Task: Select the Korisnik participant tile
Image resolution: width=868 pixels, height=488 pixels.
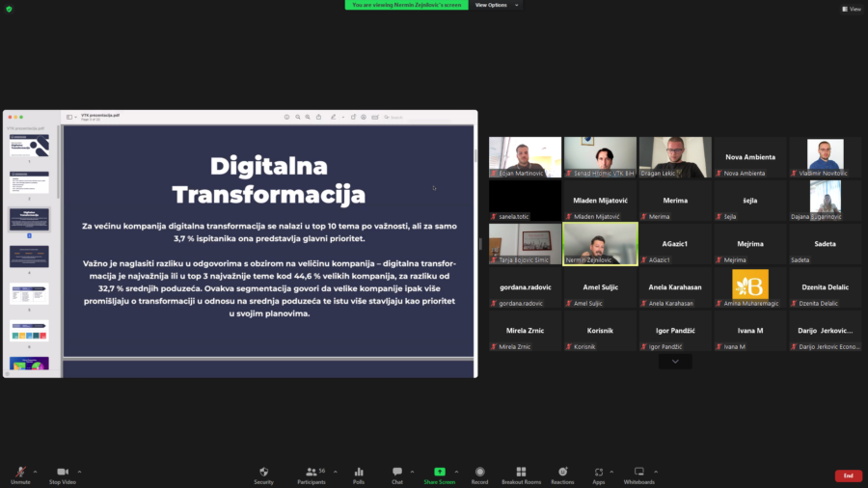Action: click(600, 330)
